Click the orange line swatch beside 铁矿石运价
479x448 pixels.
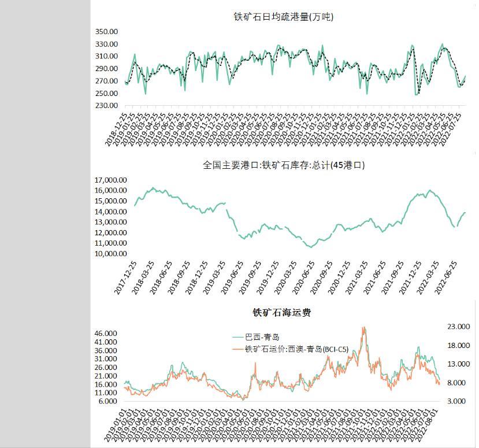[237, 349]
